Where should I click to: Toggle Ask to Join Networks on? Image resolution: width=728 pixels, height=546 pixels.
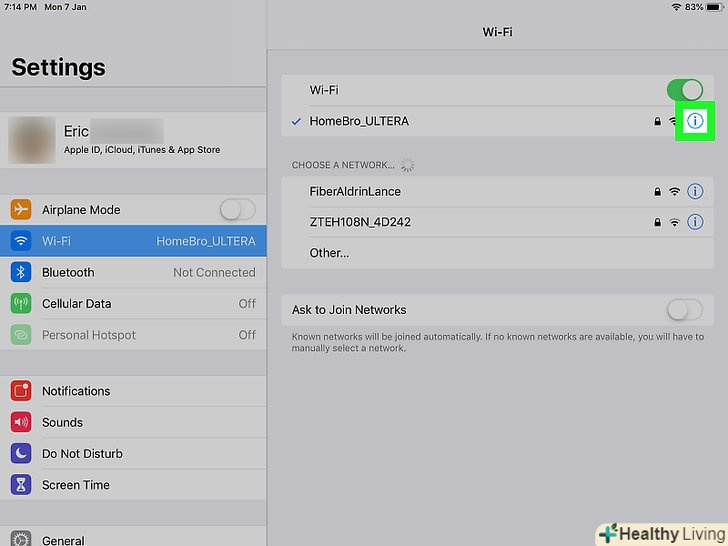685,310
